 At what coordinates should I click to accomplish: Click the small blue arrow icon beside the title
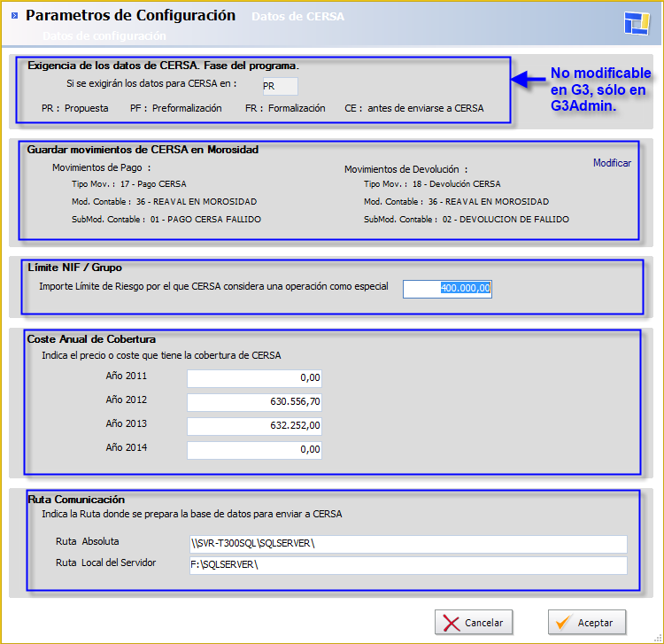(x=14, y=16)
